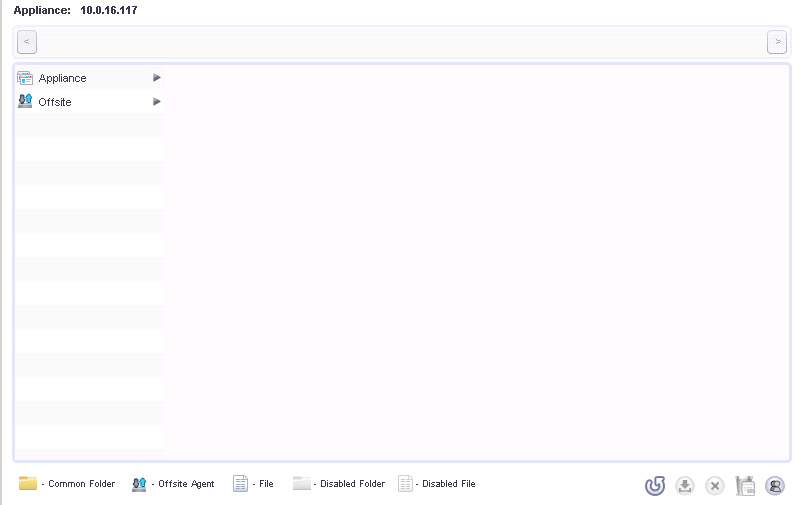The image size is (801, 505).
Task: Click the Common Folder legend text
Action: point(82,484)
